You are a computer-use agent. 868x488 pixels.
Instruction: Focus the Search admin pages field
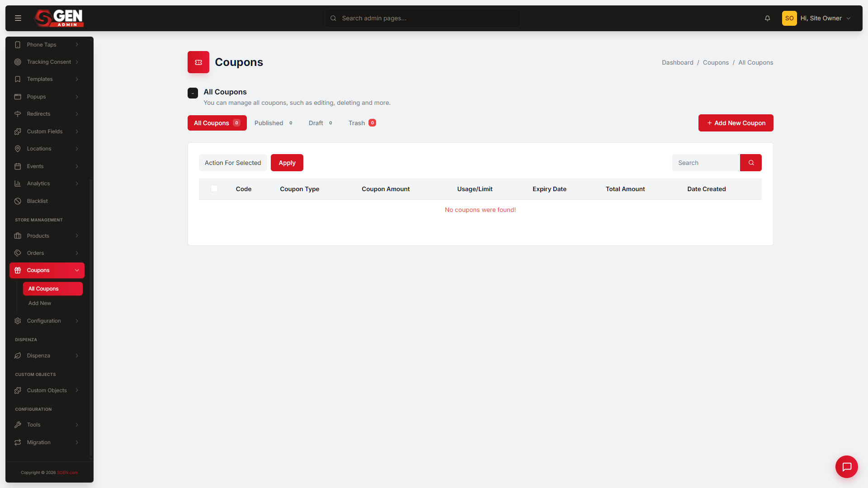tap(422, 18)
